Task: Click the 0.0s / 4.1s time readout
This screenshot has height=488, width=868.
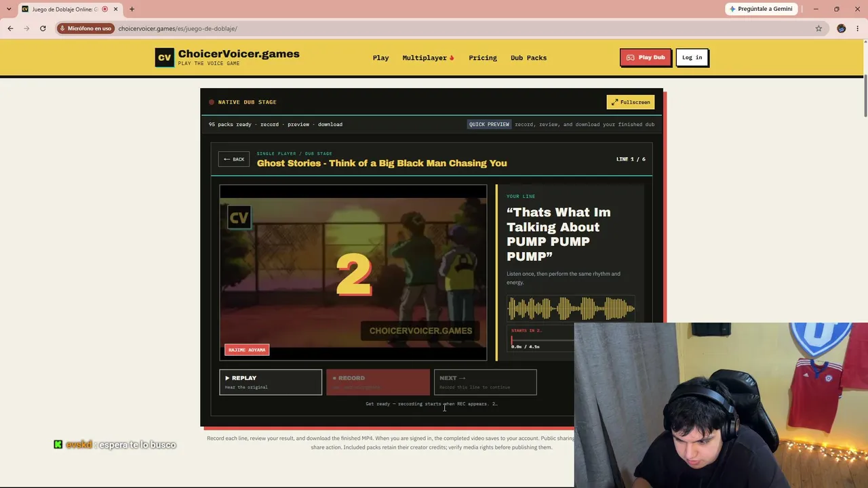Action: [526, 347]
